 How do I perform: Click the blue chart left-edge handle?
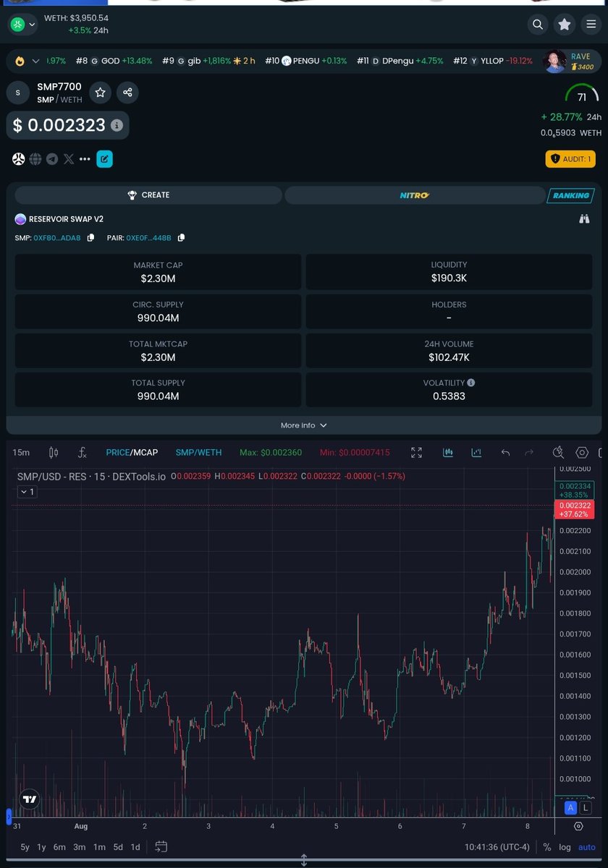click(x=9, y=816)
